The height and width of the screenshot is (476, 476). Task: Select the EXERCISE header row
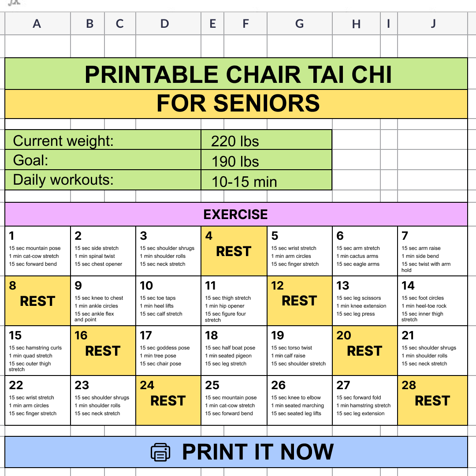(236, 214)
